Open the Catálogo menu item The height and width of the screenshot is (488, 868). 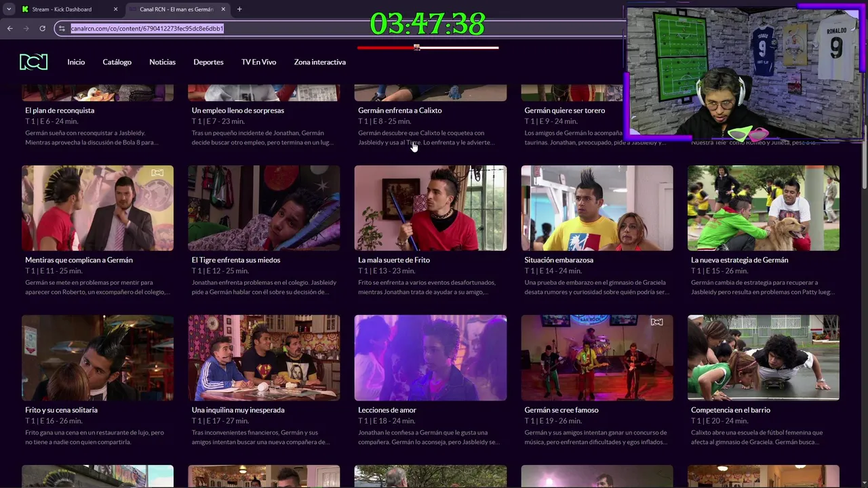(117, 62)
